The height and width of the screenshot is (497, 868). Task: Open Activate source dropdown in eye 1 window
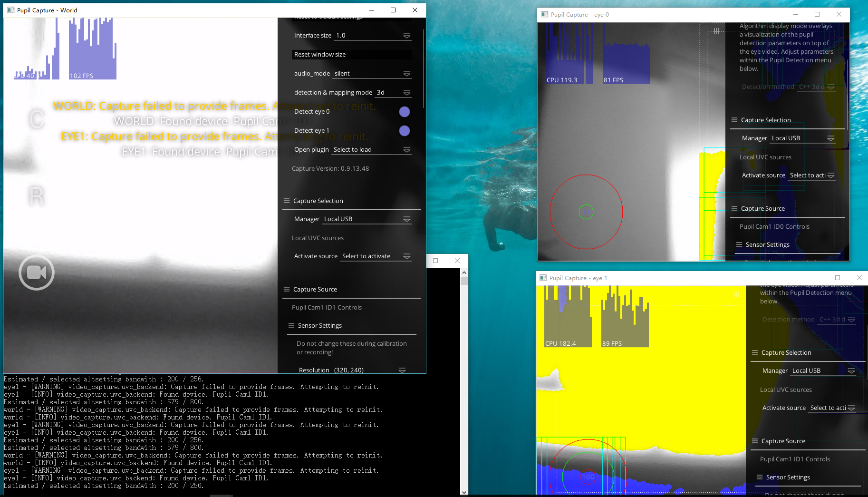[x=832, y=408]
